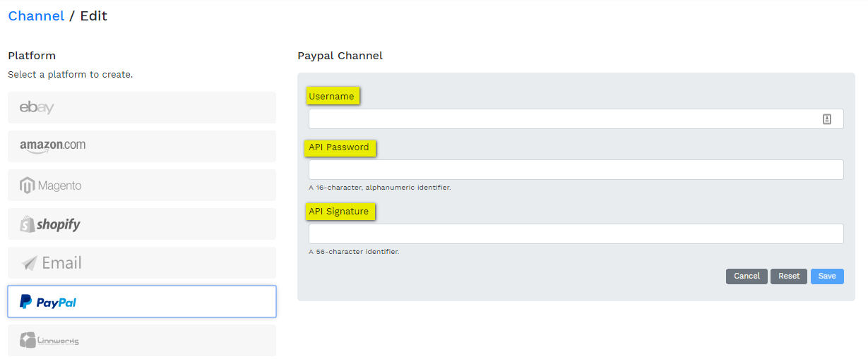Go back via the Channel breadcrumb link
Screen dimensions: 868x359
click(36, 16)
